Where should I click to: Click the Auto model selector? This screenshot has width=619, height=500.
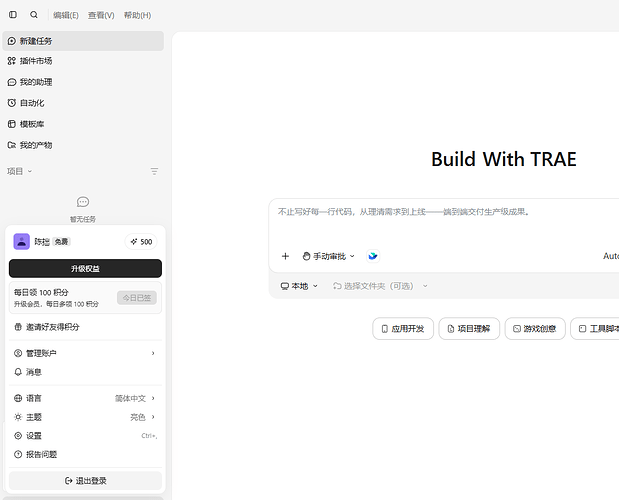coord(611,256)
